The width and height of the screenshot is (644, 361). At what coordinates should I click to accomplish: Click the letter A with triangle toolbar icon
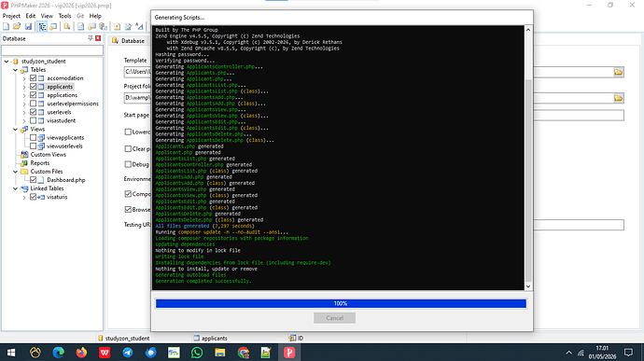[x=140, y=27]
